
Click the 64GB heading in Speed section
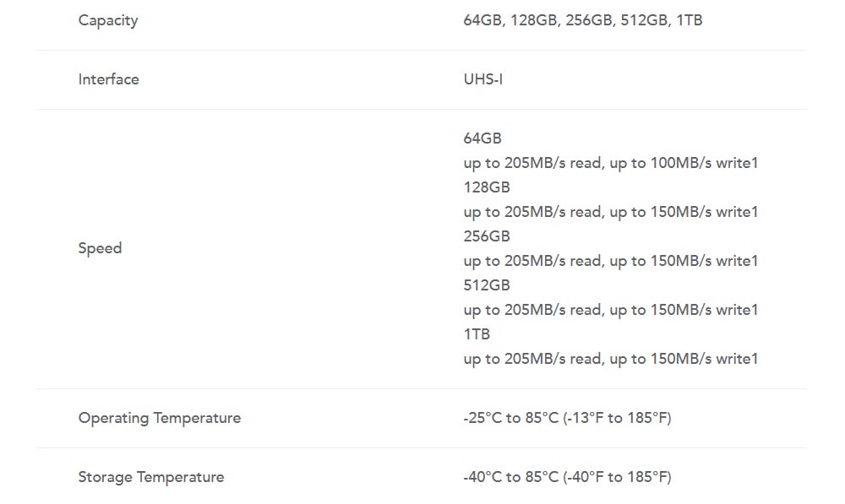(x=482, y=138)
